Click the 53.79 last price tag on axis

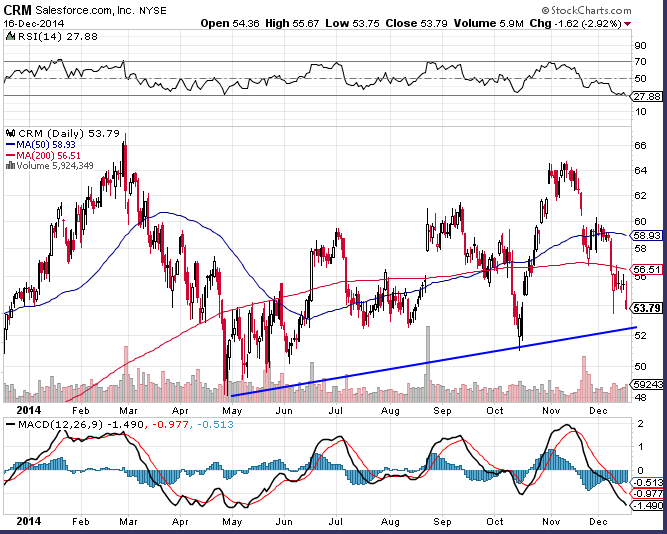[x=647, y=308]
